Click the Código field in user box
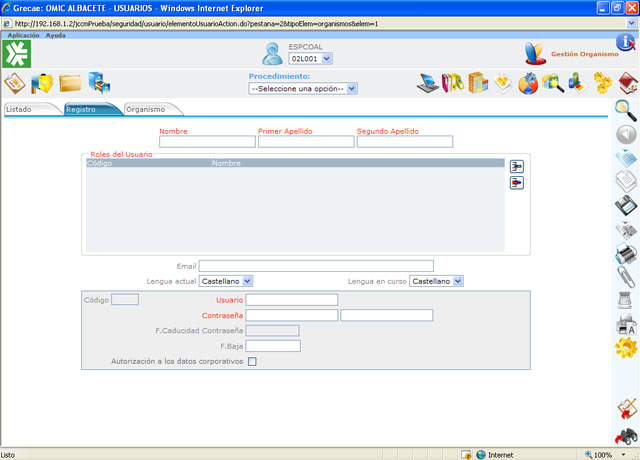This screenshot has width=640, height=460. pos(125,300)
